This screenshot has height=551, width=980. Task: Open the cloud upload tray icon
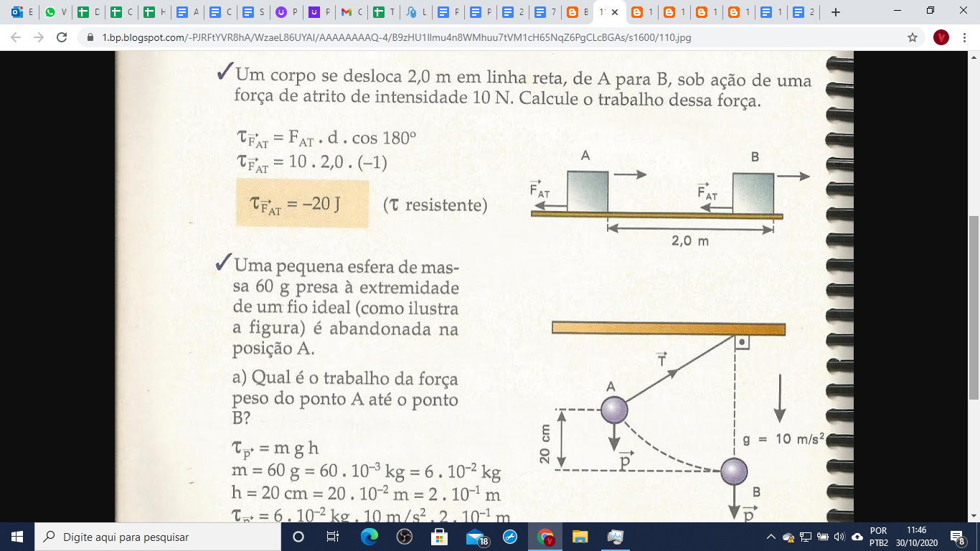[857, 537]
